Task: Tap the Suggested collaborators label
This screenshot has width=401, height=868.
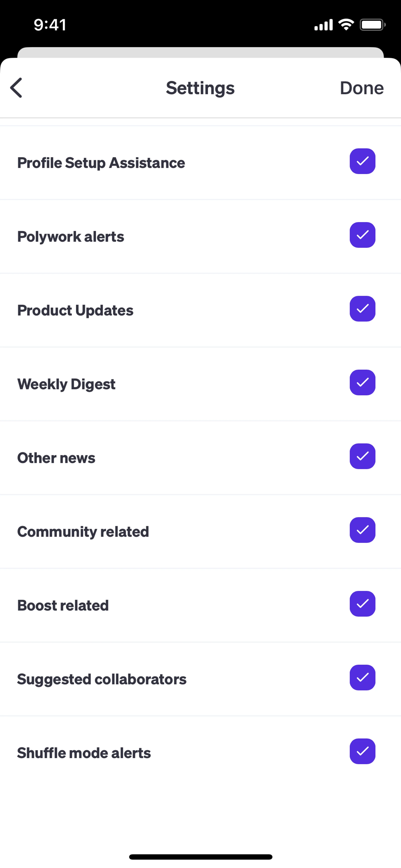Action: click(102, 679)
